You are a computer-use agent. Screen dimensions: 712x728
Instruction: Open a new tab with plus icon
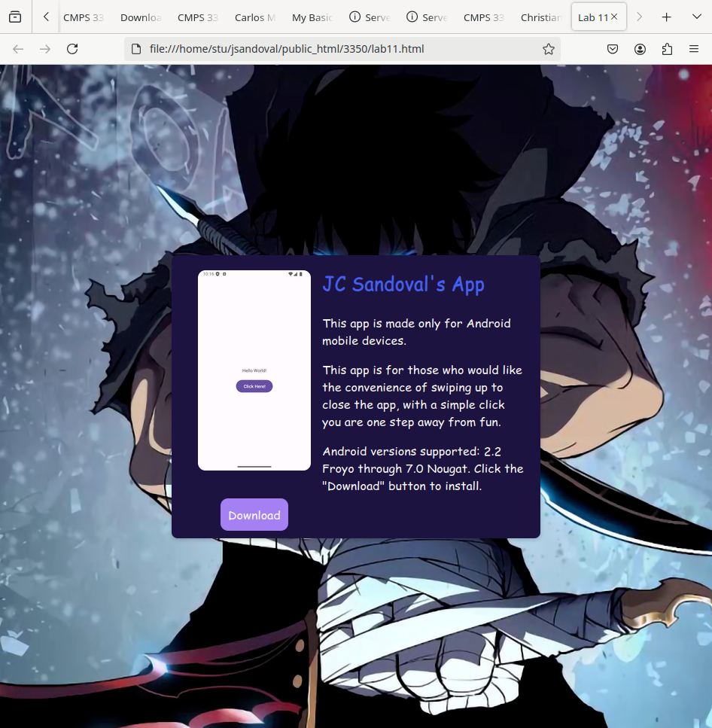point(666,17)
